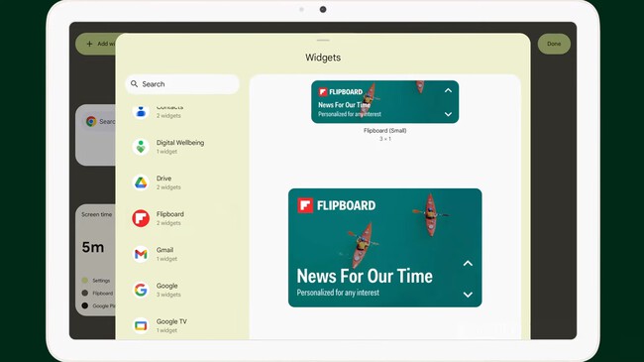Tap the Chrome logo in background search widget

[91, 121]
